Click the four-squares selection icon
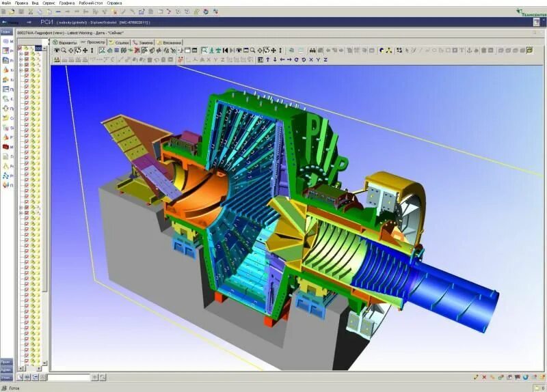This screenshot has width=547, height=392. [399, 51]
